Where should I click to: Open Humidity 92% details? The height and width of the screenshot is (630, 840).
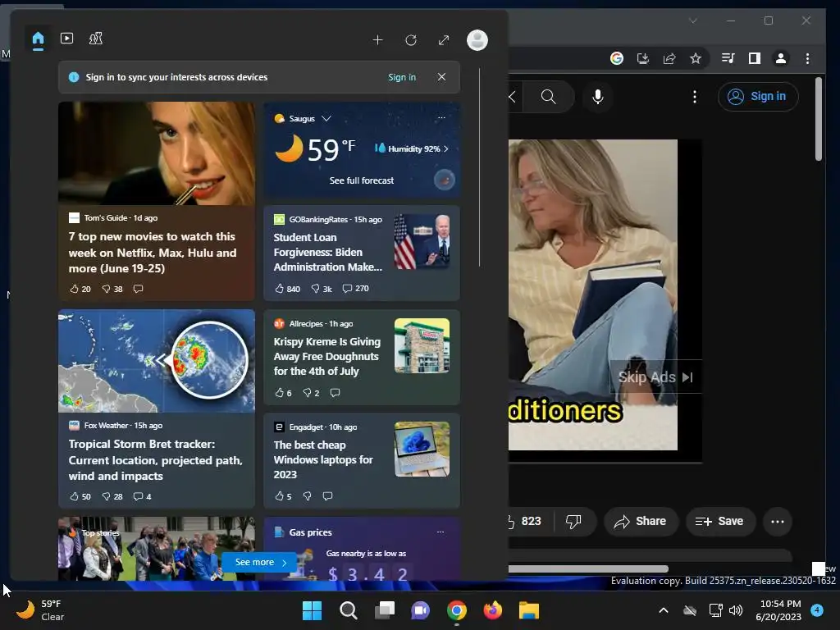click(412, 149)
